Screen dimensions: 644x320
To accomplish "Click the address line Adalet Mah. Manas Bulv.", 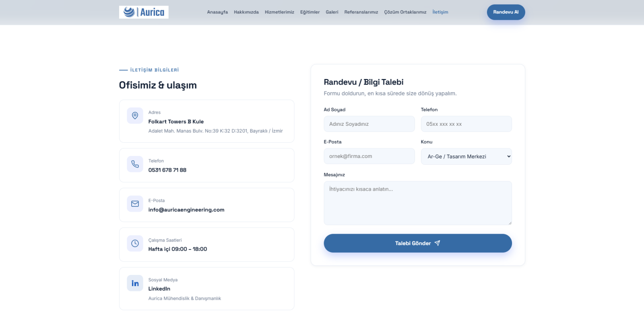I will coord(216,131).
